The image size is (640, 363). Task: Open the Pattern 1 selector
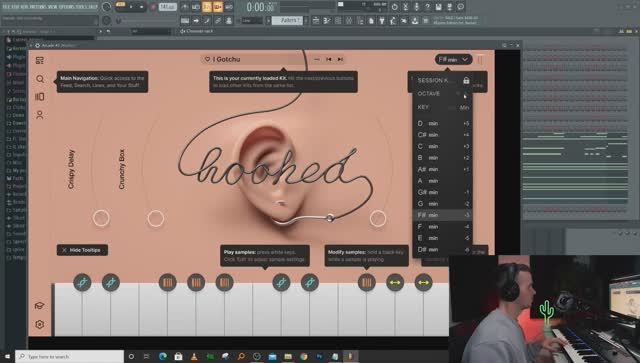(288, 20)
